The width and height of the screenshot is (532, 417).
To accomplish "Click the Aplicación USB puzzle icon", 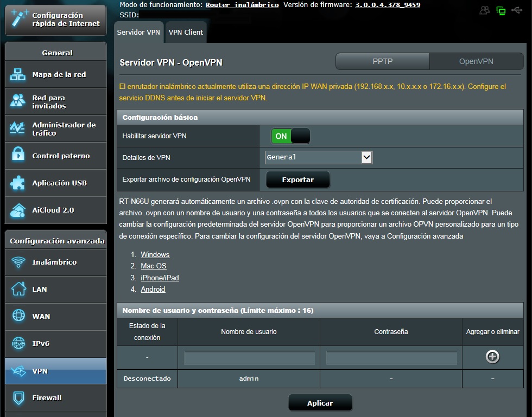I will 17,183.
